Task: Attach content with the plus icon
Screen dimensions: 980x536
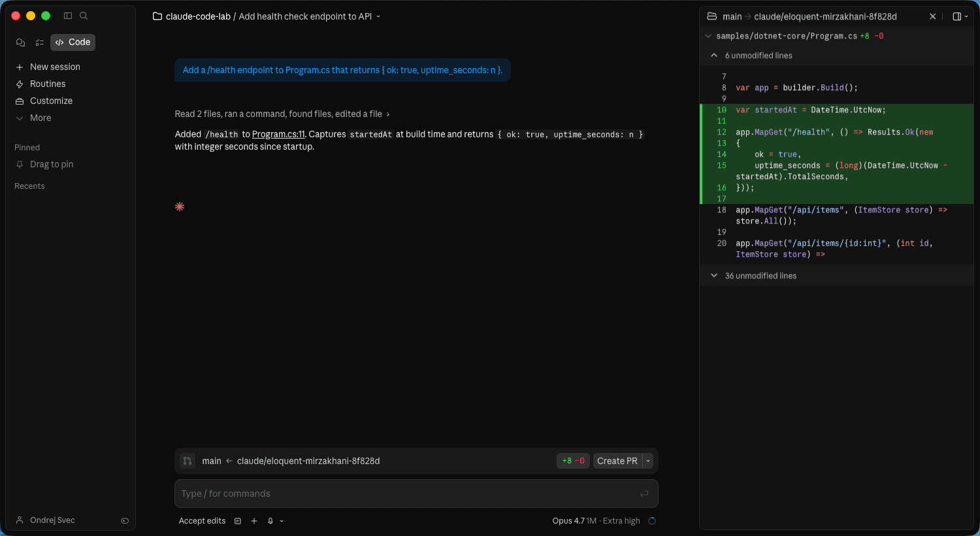Action: click(254, 521)
